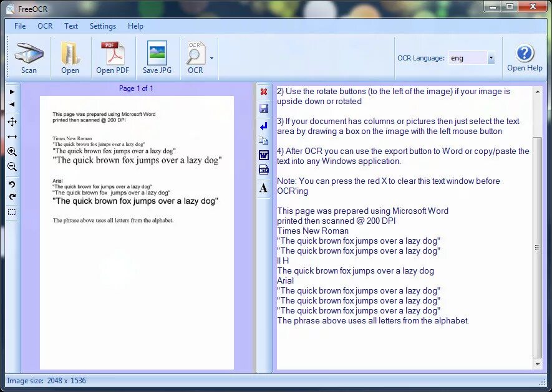Screen dimensions: 552x392
Task: Click the Open PDF icon
Action: [113, 59]
